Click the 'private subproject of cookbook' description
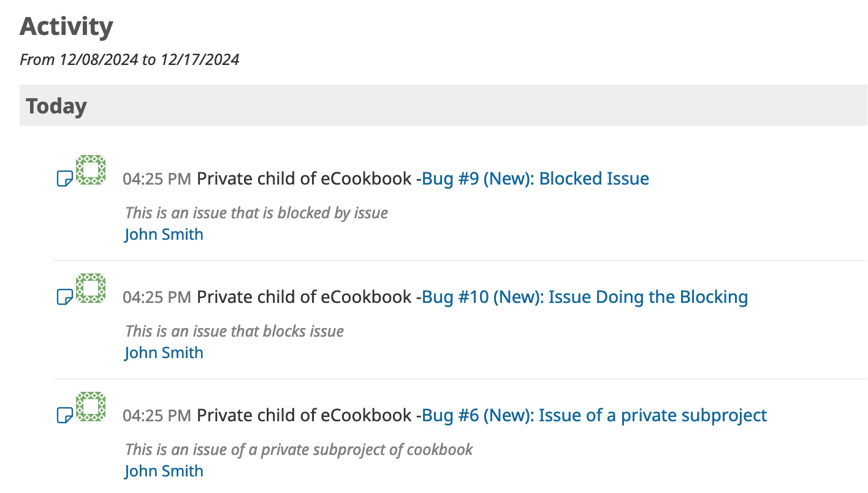The image size is (868, 493). (x=299, y=449)
